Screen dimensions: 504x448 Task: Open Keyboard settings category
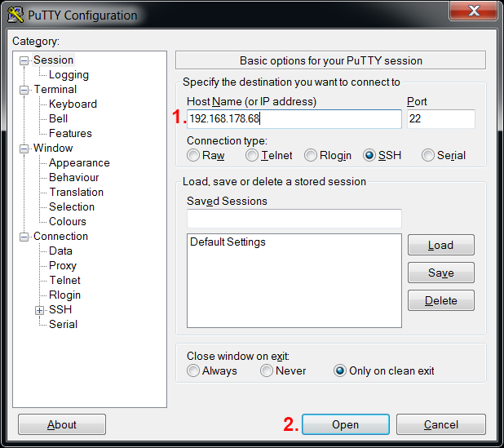coord(73,104)
